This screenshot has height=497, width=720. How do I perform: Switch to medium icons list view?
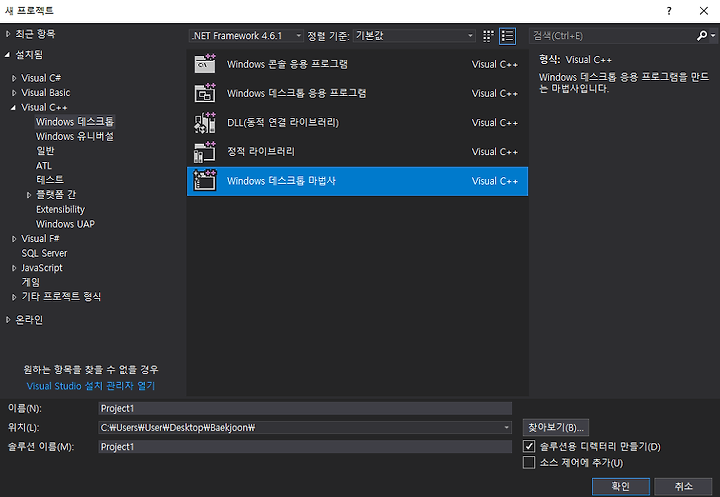point(507,36)
